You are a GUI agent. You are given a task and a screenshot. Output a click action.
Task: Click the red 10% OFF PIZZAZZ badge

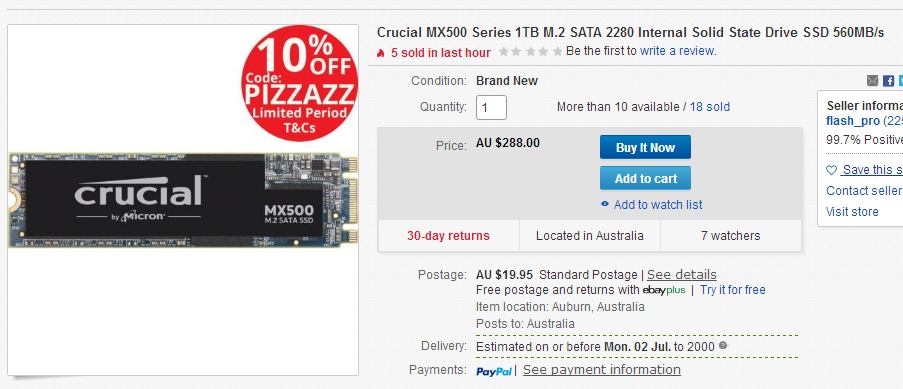click(299, 83)
